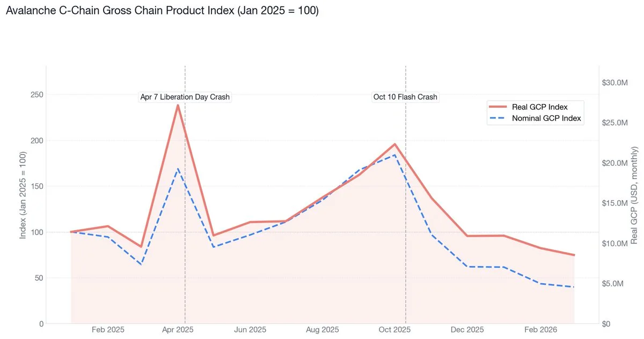Click the "Jun 2025" x-axis label

click(251, 329)
